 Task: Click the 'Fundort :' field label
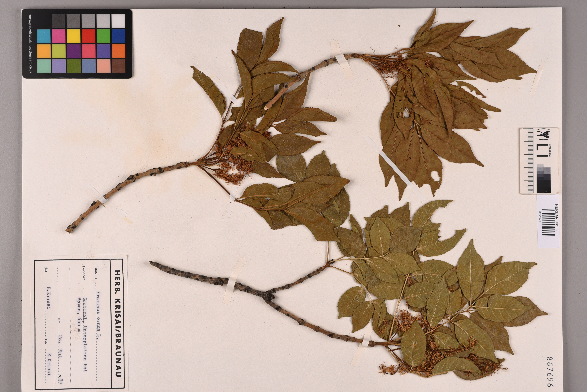(x=84, y=274)
